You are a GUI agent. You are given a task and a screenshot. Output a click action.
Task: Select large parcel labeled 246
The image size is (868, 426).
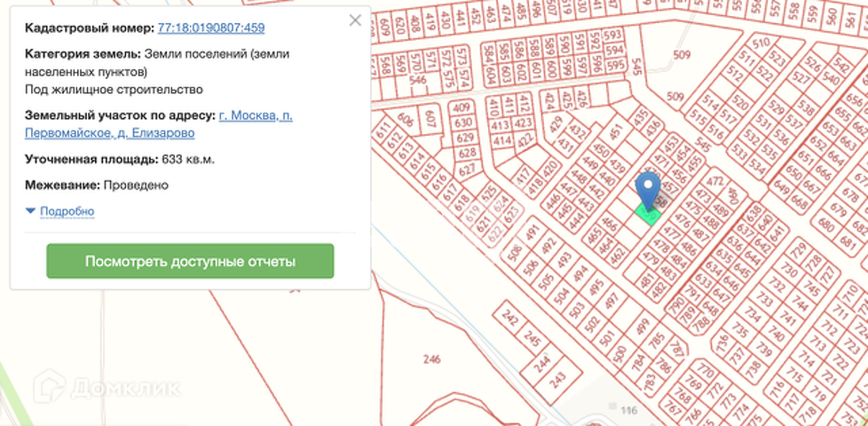(x=432, y=359)
